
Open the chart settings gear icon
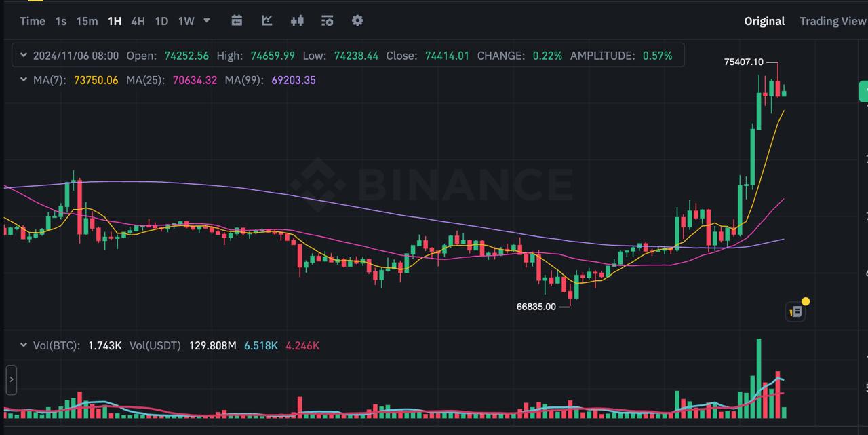[357, 20]
